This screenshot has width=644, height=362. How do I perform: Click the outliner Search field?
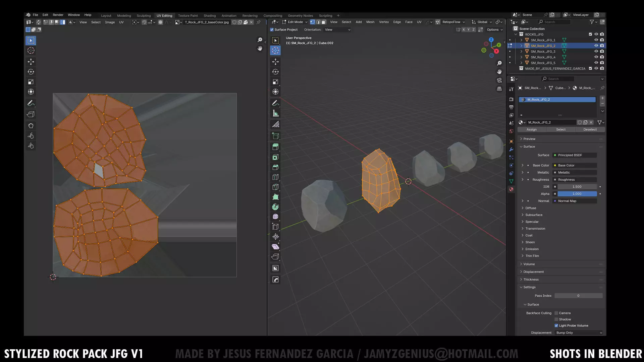tap(554, 22)
